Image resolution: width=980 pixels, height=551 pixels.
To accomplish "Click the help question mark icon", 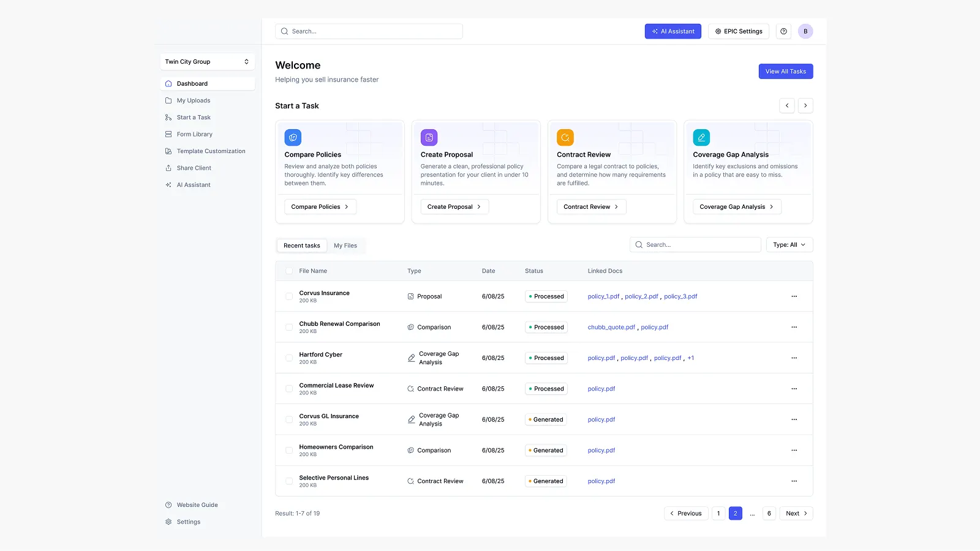I will click(783, 31).
